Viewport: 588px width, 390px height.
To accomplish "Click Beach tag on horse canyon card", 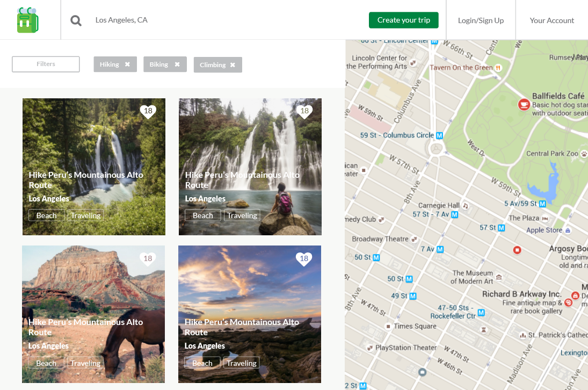I will point(46,363).
